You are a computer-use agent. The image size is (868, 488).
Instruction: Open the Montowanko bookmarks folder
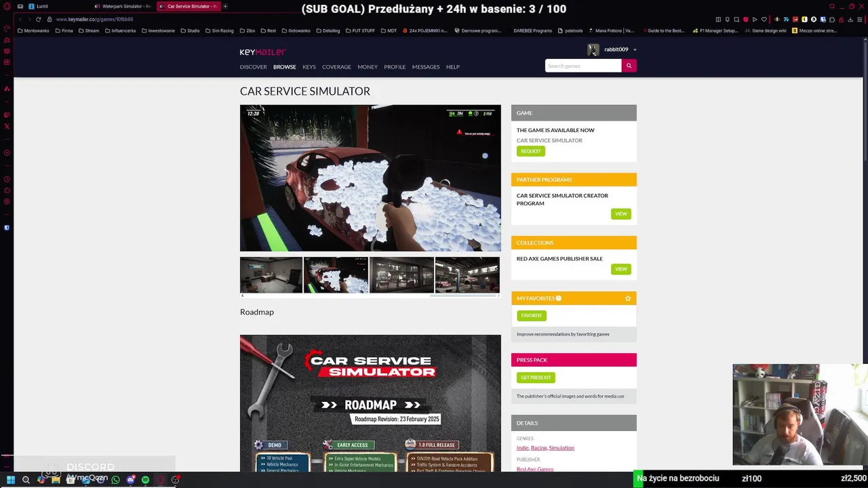[33, 30]
